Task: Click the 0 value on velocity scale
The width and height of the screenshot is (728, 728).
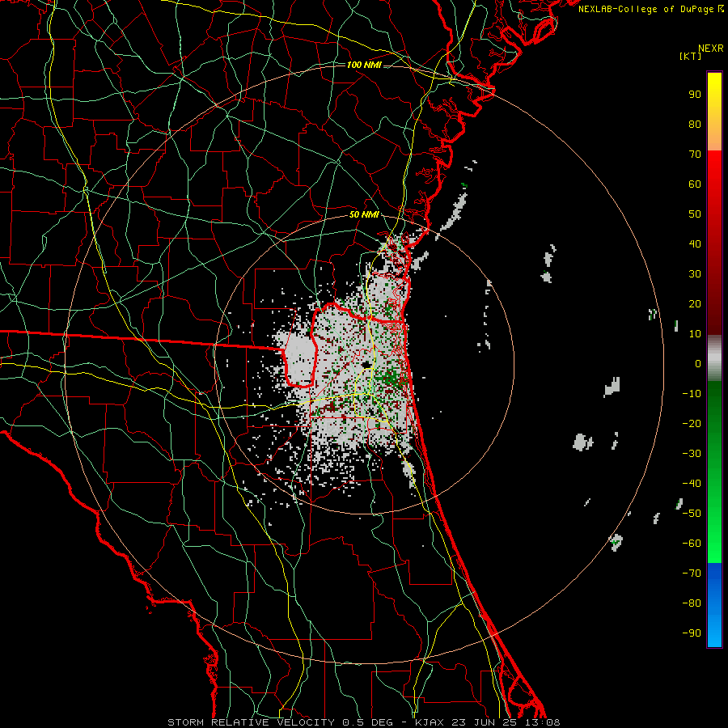Action: click(698, 364)
